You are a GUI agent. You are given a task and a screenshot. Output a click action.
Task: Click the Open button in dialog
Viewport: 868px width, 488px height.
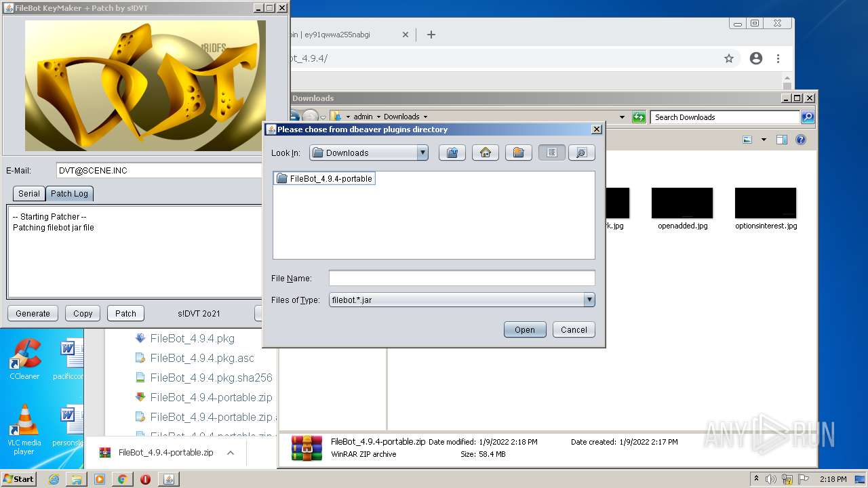point(525,329)
